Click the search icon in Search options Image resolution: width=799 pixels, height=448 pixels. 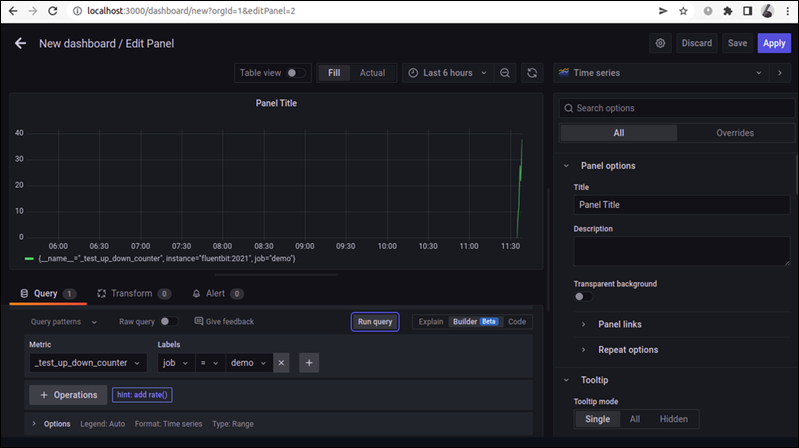569,108
